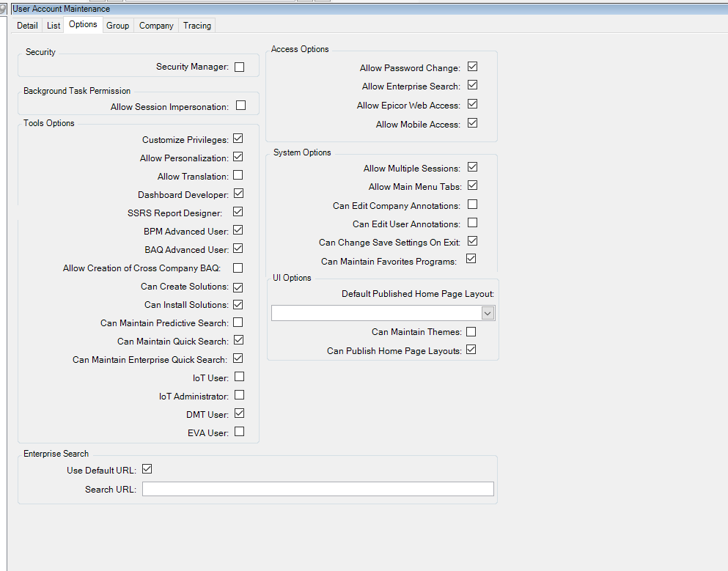
Task: Toggle Allow Main Menu Tabs
Action: pos(473,185)
